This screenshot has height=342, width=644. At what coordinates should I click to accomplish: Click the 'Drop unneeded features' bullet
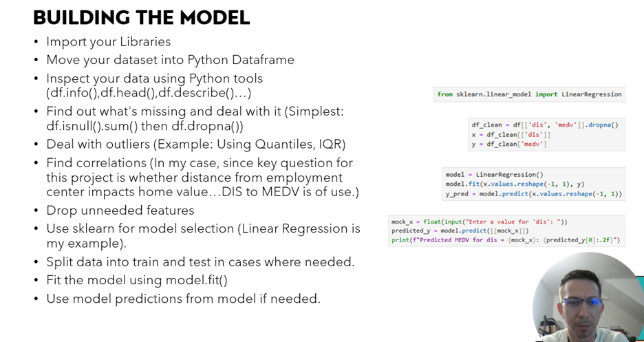click(x=120, y=210)
